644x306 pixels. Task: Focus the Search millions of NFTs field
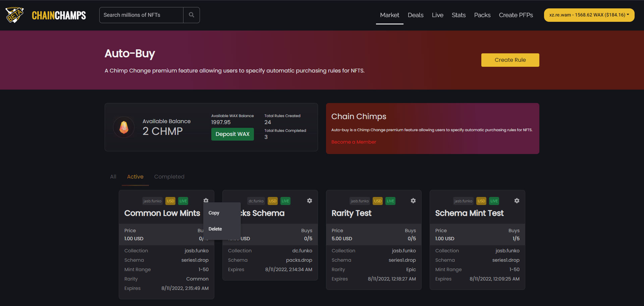click(x=141, y=15)
